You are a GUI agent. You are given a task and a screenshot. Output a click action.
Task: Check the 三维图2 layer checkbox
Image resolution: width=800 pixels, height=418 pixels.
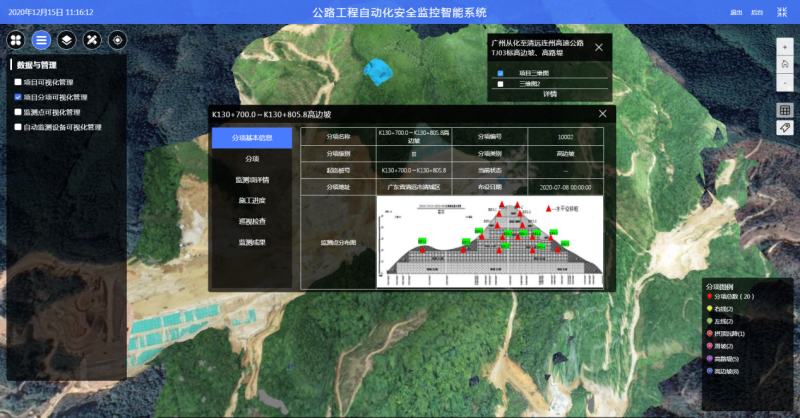coord(501,84)
